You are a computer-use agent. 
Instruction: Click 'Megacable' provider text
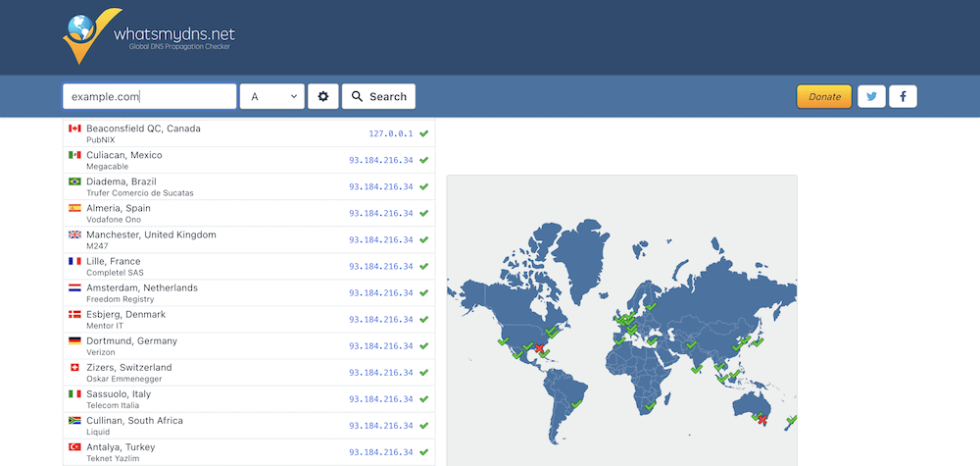pyautogui.click(x=108, y=167)
